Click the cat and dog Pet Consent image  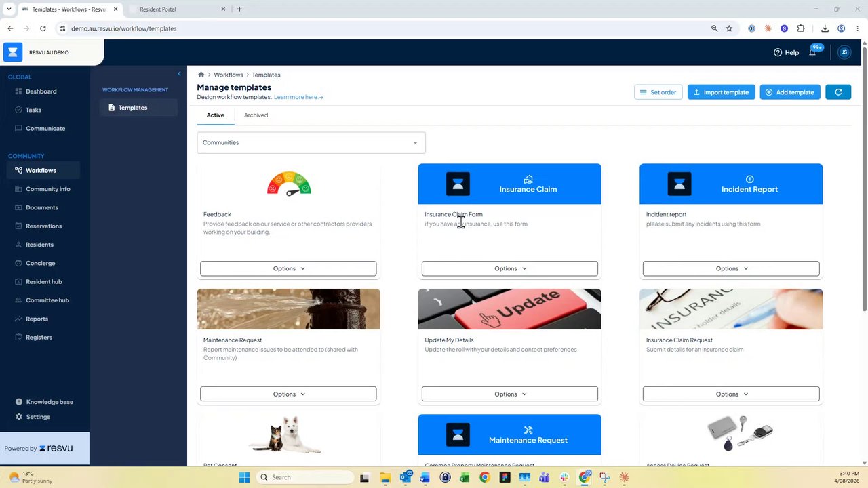point(285,434)
